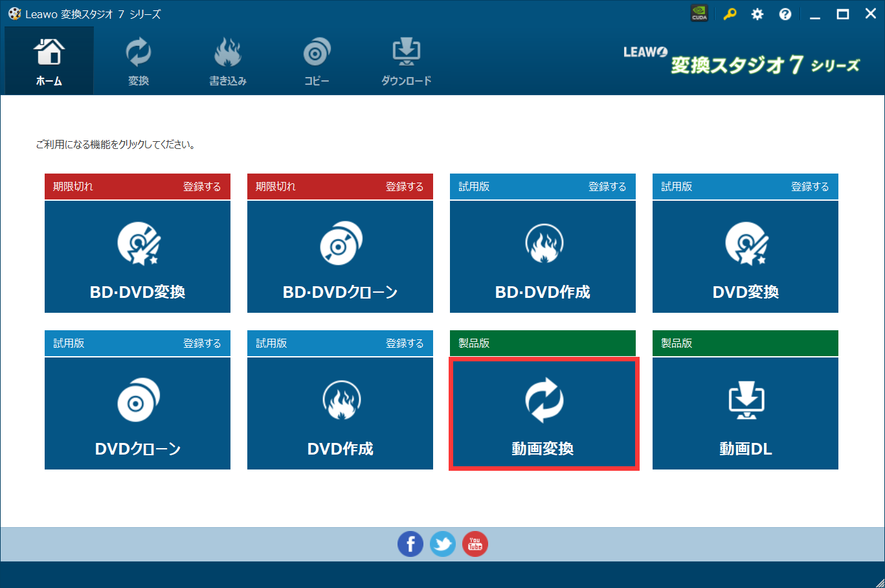Click 試用版 label above DVD作成
The width and height of the screenshot is (885, 588).
coord(271,343)
